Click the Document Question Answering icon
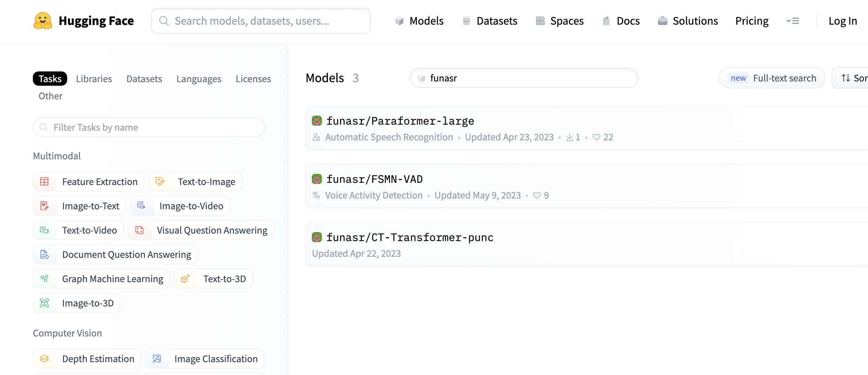Image resolution: width=868 pixels, height=375 pixels. (44, 254)
